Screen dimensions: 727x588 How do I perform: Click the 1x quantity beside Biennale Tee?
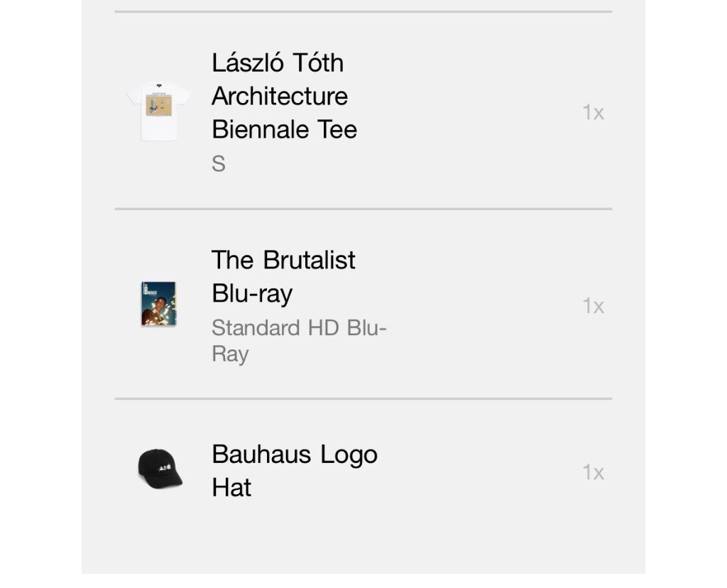pos(593,113)
